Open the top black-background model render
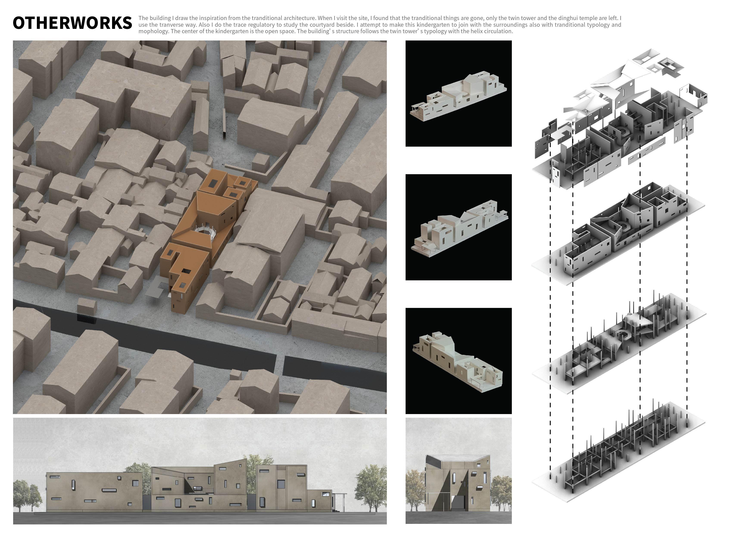This screenshot has width=756, height=534. tap(458, 93)
